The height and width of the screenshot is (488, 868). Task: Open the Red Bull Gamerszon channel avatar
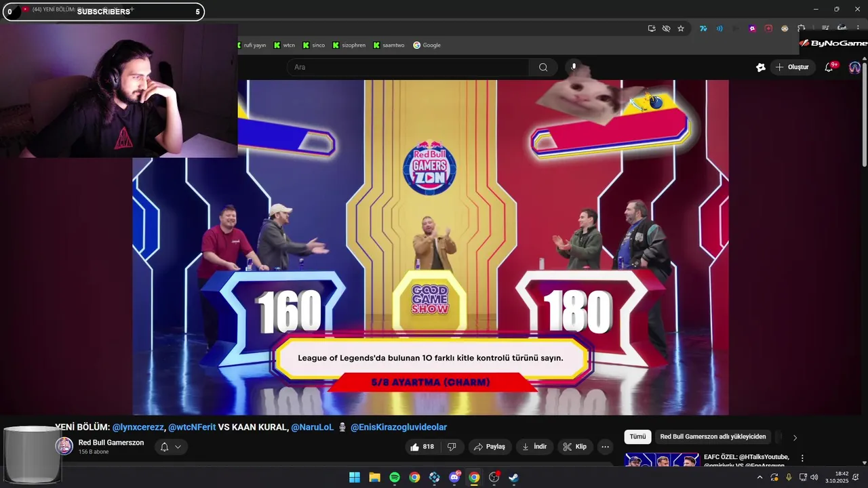[64, 446]
